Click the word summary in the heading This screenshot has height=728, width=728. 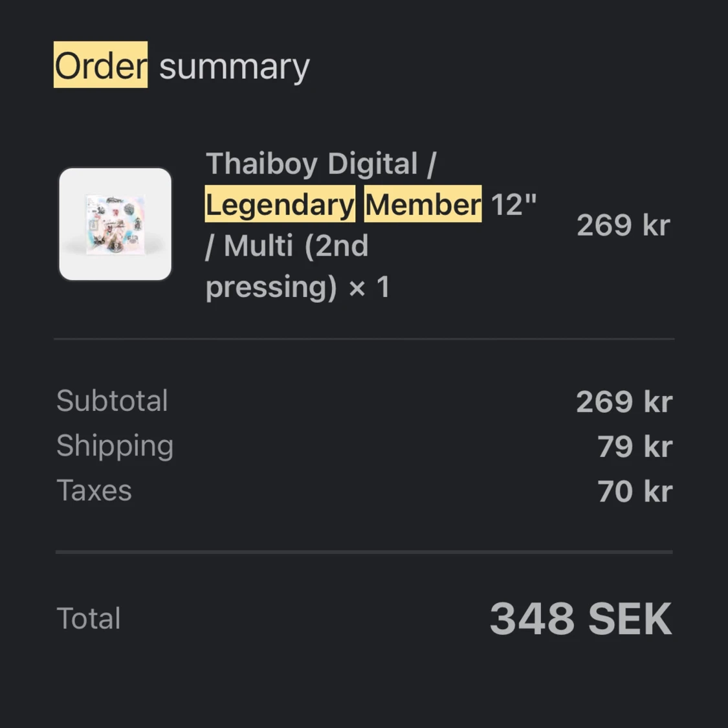[x=234, y=67]
